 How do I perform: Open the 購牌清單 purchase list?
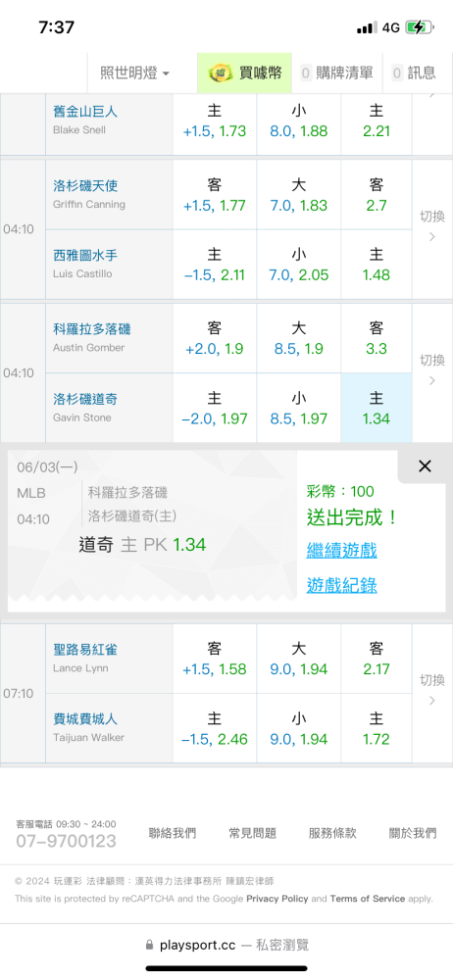[337, 73]
